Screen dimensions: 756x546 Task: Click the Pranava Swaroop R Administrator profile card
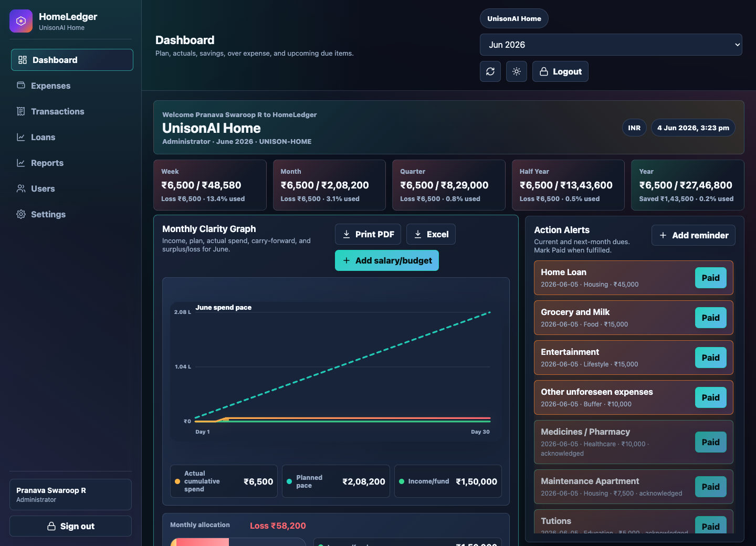click(x=70, y=495)
